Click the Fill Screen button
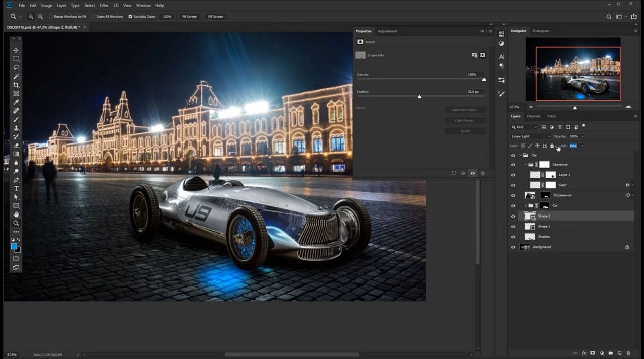Viewport: 644px width, 359px height. (215, 17)
